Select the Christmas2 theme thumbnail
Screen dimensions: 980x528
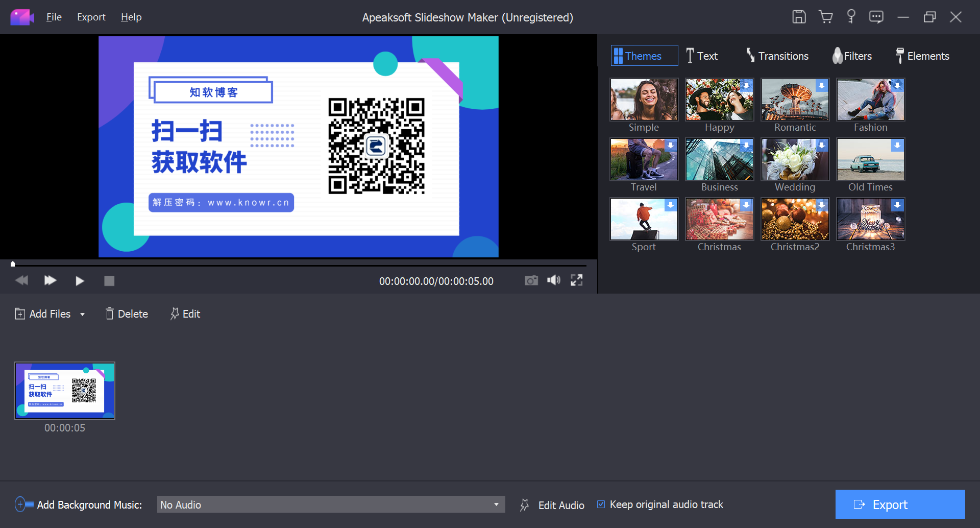pos(795,219)
